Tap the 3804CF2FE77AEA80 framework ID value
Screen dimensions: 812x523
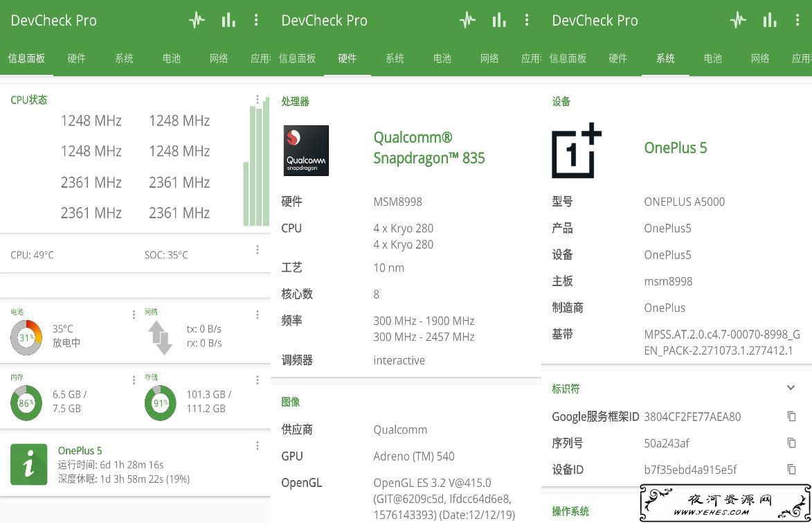[x=692, y=417]
